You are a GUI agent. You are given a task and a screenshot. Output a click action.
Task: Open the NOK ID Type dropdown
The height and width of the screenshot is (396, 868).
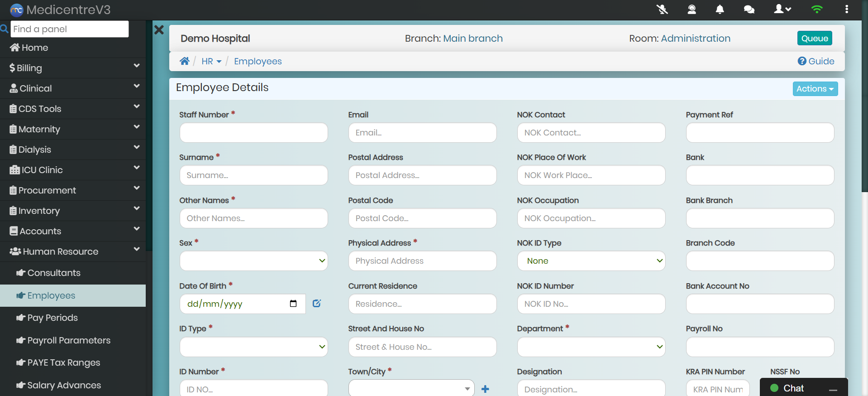coord(591,261)
